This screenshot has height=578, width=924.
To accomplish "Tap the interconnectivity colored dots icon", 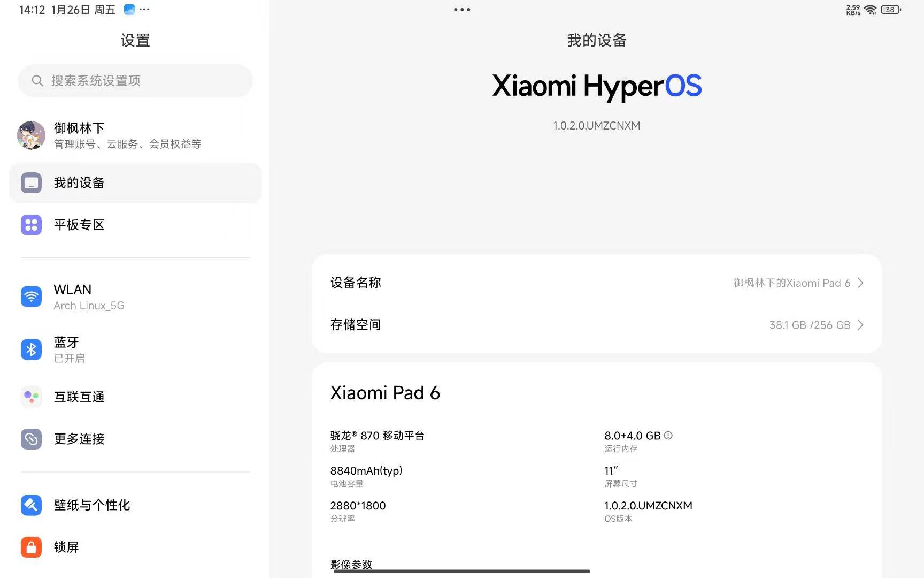I will pyautogui.click(x=31, y=397).
